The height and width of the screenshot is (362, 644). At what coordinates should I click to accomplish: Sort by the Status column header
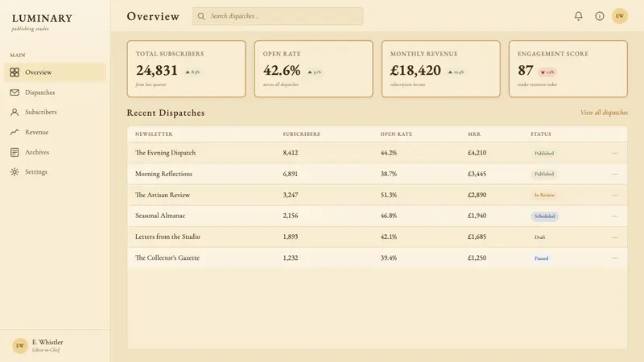coord(541,134)
